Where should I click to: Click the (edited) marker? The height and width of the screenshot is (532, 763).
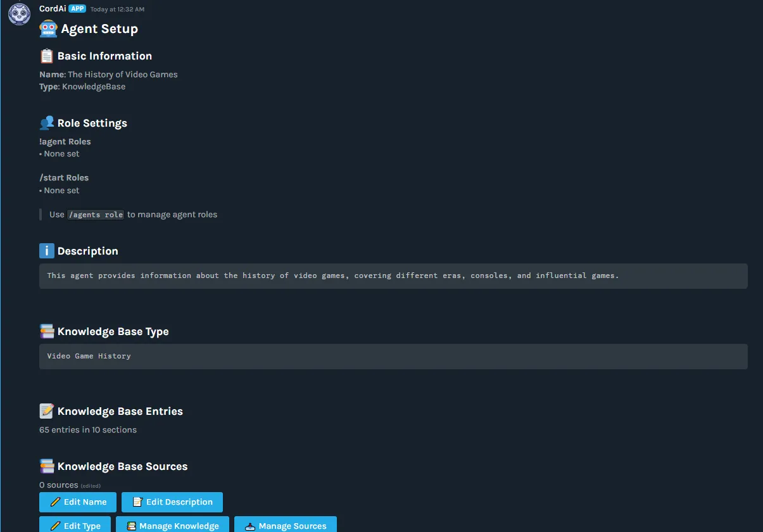click(x=91, y=486)
